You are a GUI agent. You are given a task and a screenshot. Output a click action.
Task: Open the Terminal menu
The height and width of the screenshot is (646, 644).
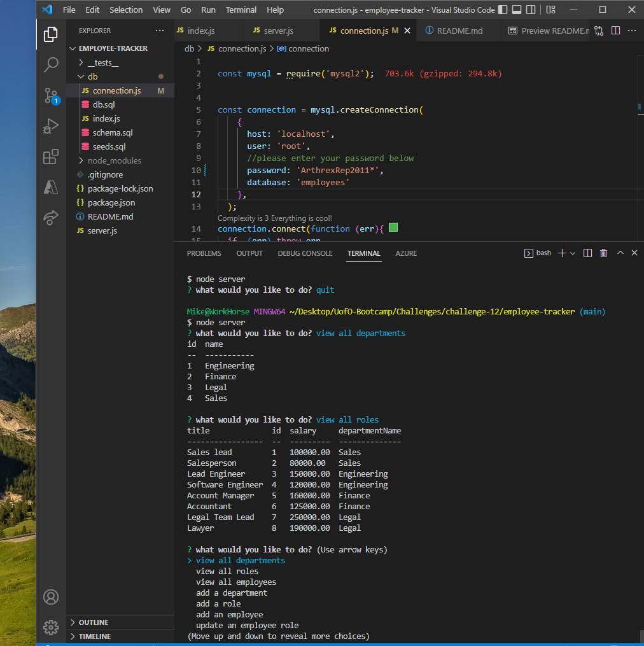click(x=241, y=10)
